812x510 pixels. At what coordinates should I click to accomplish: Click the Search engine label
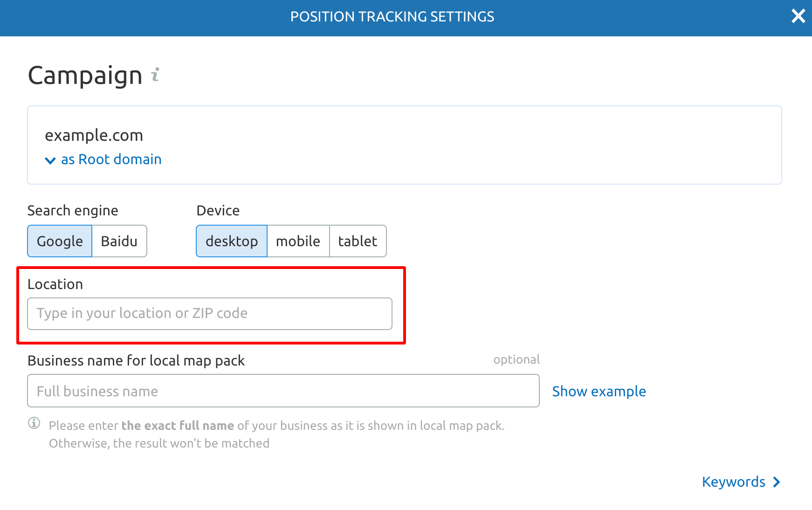pyautogui.click(x=72, y=210)
